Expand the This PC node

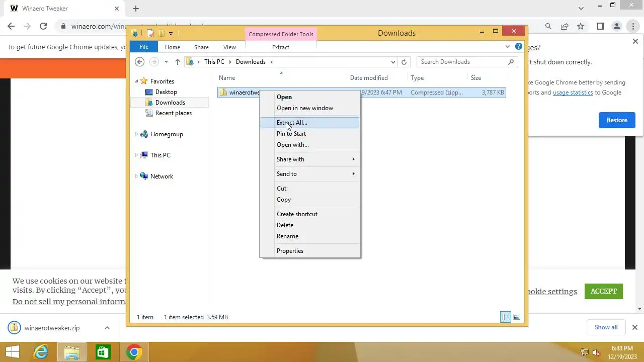coord(136,155)
